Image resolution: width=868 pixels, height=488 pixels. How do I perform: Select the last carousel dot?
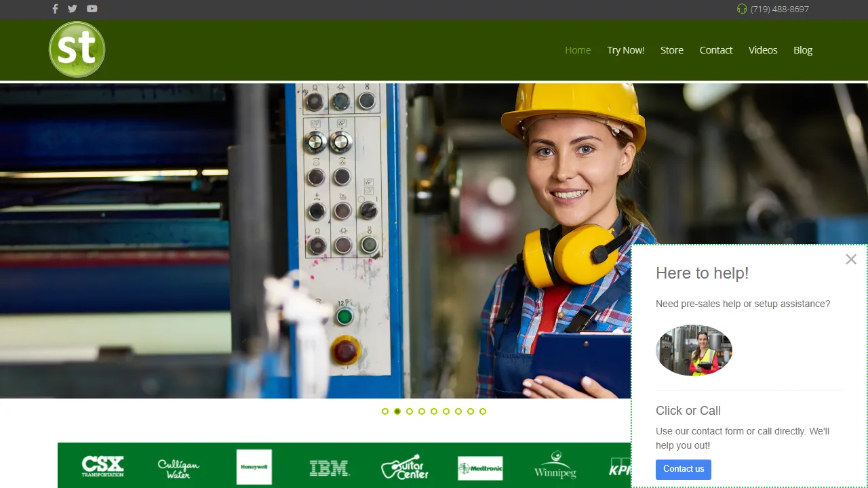tap(482, 411)
